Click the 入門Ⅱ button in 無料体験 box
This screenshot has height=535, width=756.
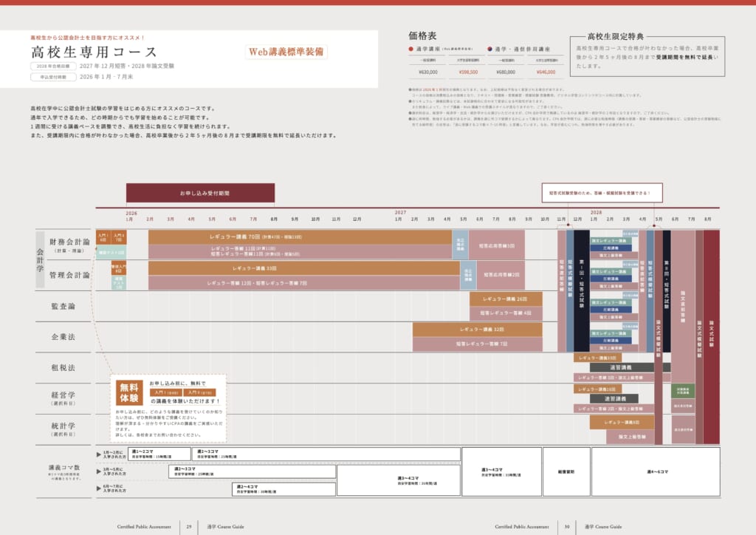point(200,392)
